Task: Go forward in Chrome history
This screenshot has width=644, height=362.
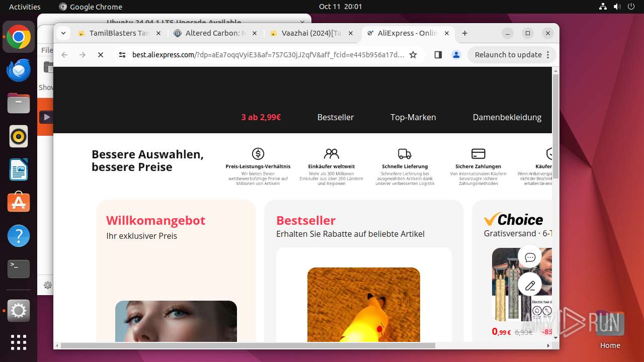Action: 83,55
